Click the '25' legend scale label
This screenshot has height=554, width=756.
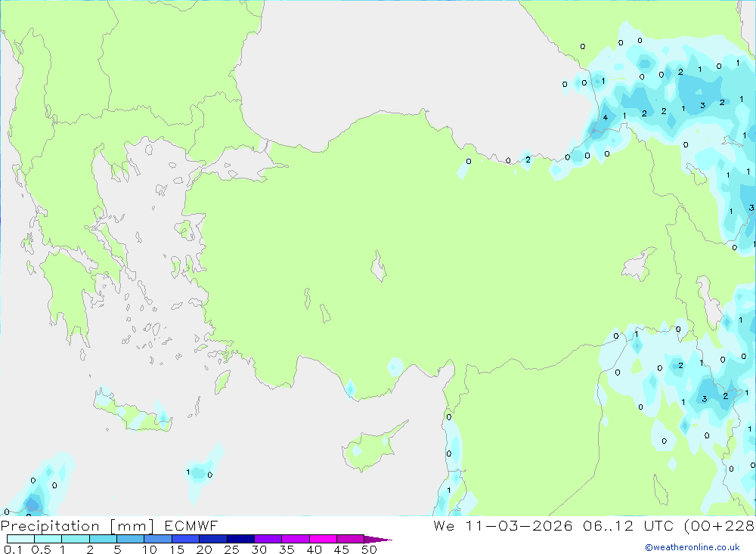pos(231,549)
